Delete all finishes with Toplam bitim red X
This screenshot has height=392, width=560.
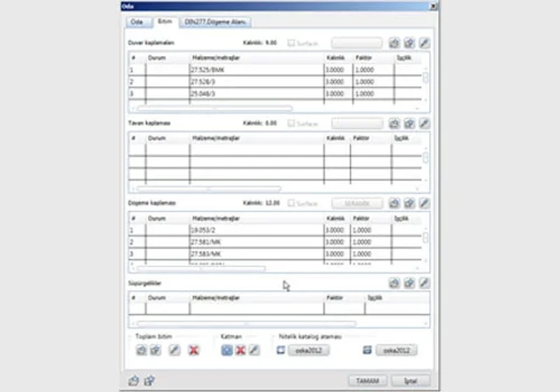[194, 350]
